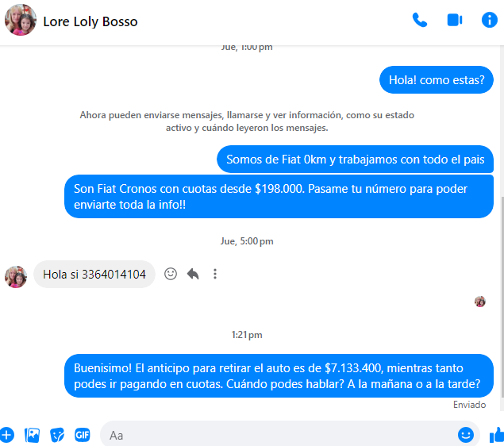The height and width of the screenshot is (446, 504).
Task: Open the plus menu for more actions
Action: click(7, 435)
